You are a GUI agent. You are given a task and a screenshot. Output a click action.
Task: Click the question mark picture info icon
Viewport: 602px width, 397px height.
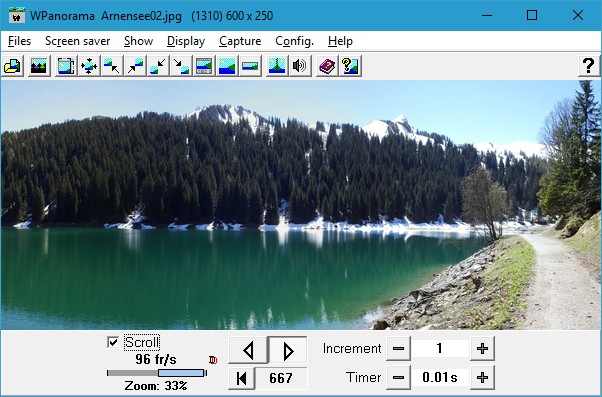350,66
